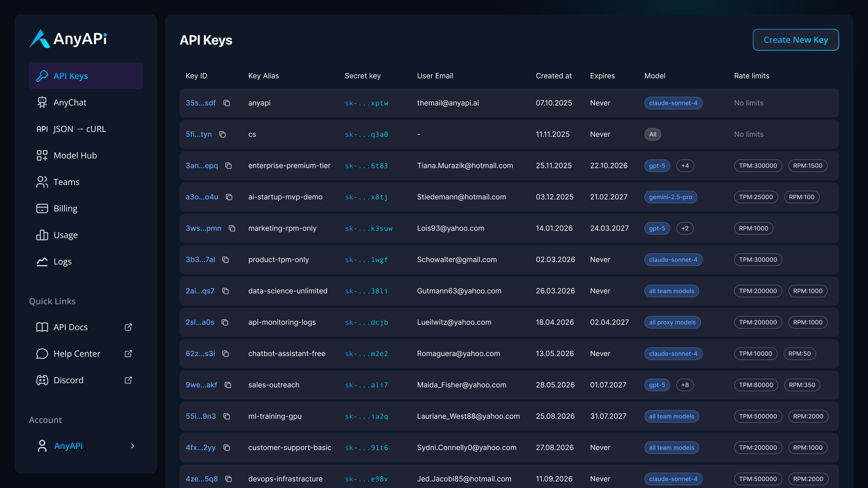Copy key ID 2ai...qs7
Image resolution: width=868 pixels, height=488 pixels.
225,291
